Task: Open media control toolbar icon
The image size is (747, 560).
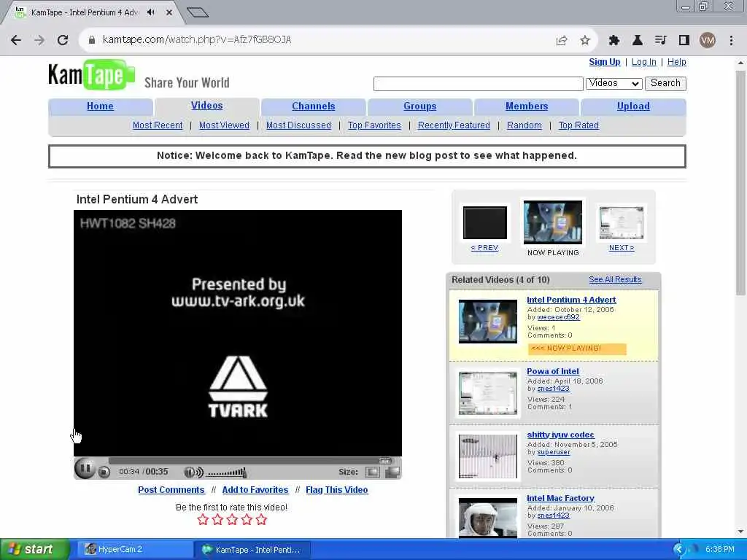Action: tap(660, 41)
